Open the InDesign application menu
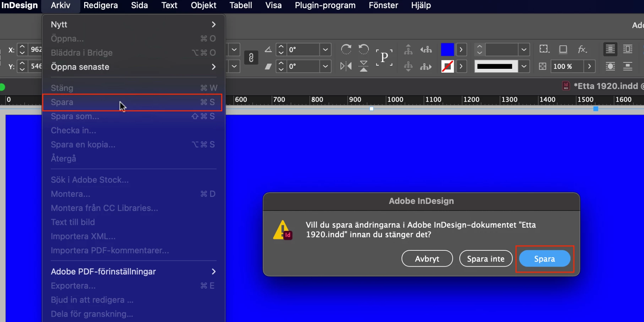 pos(20,5)
